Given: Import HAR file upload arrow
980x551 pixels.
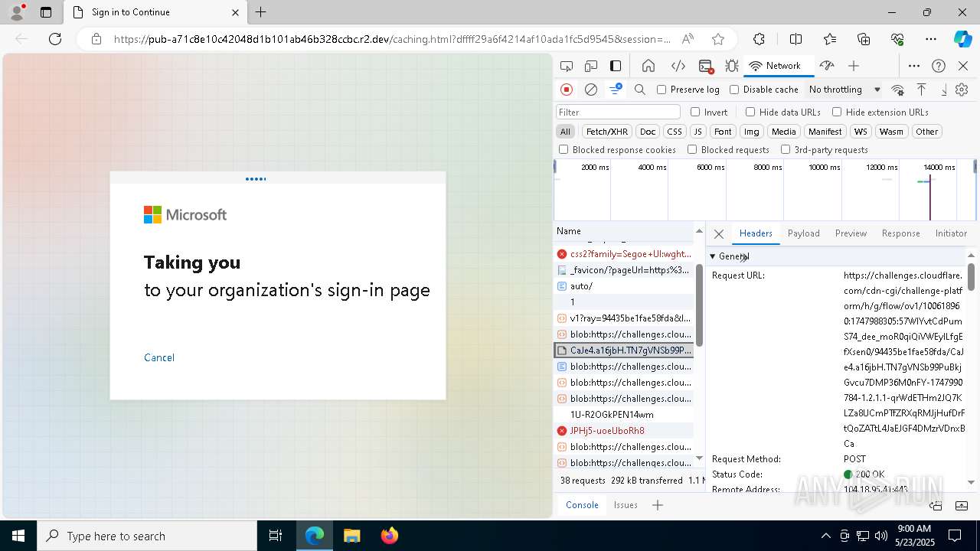Looking at the screenshot, I should tap(922, 90).
